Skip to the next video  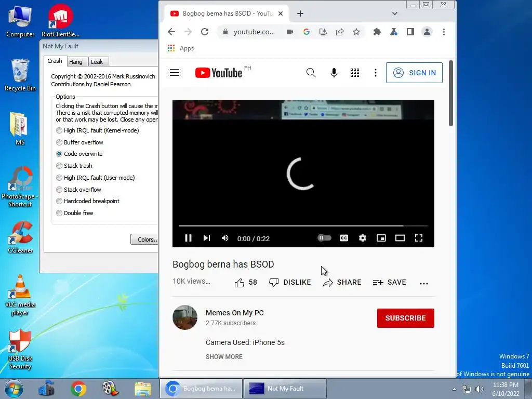tap(207, 238)
